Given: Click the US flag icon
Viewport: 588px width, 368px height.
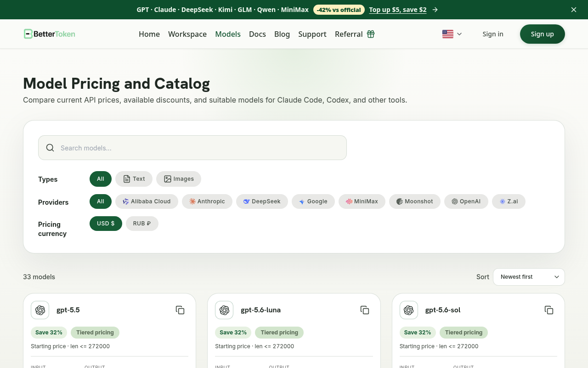Looking at the screenshot, I should point(448,34).
